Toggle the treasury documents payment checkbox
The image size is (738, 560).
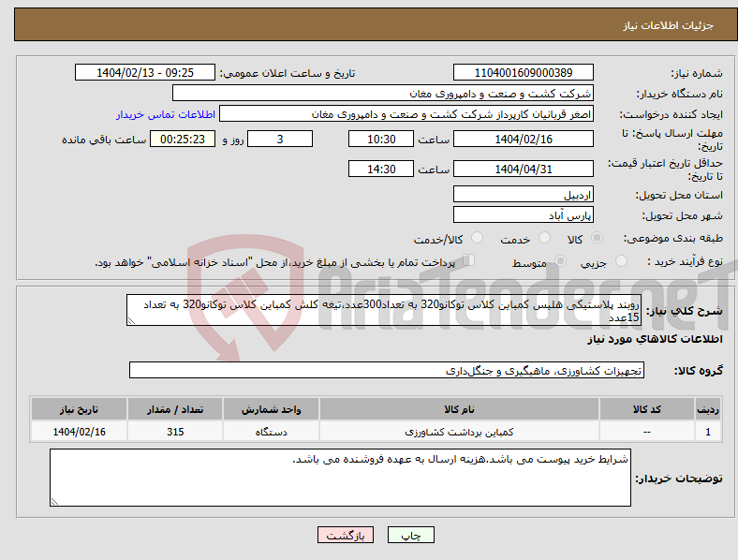point(469,260)
